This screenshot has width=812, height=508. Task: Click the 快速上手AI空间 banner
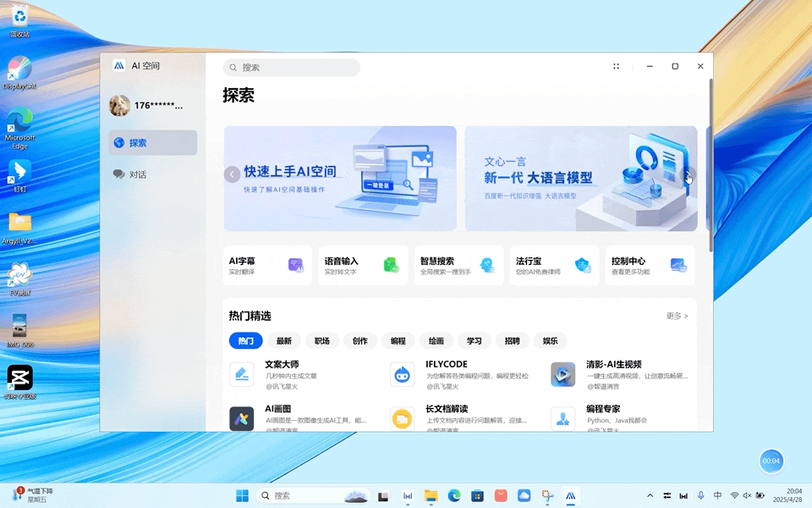340,179
